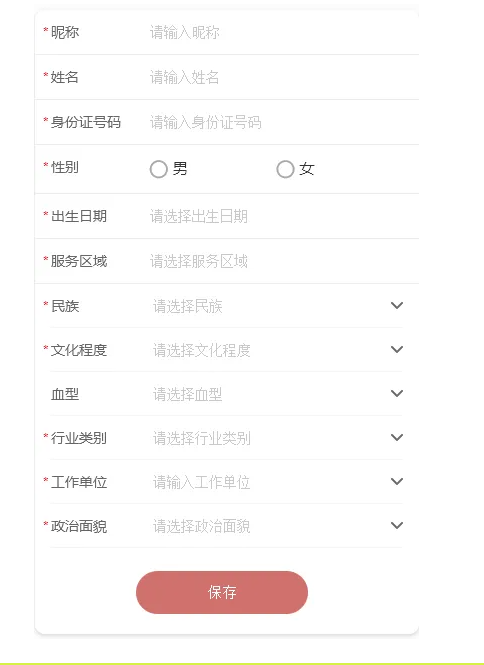The image size is (484, 665).
Task: Open the 请选择服务区域 picker field
Action: click(283, 261)
